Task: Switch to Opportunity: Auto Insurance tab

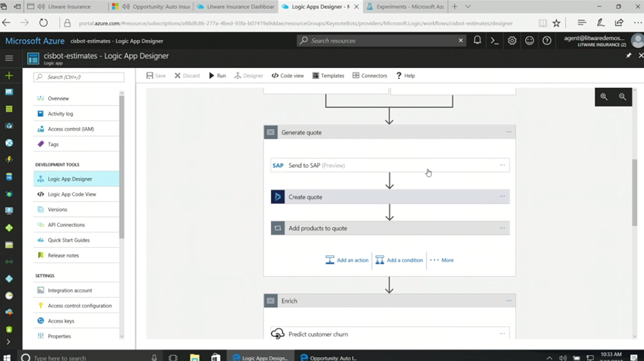Action: point(151,6)
